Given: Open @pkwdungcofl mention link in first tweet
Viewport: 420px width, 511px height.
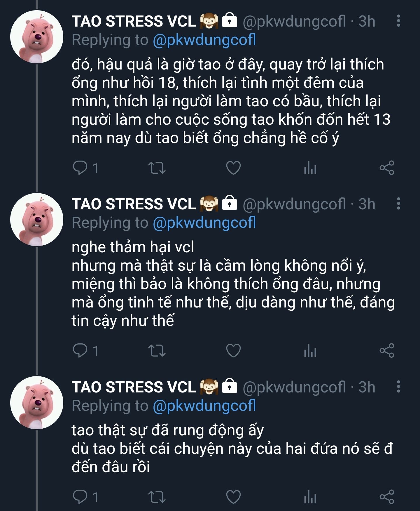Looking at the screenshot, I should [x=204, y=40].
